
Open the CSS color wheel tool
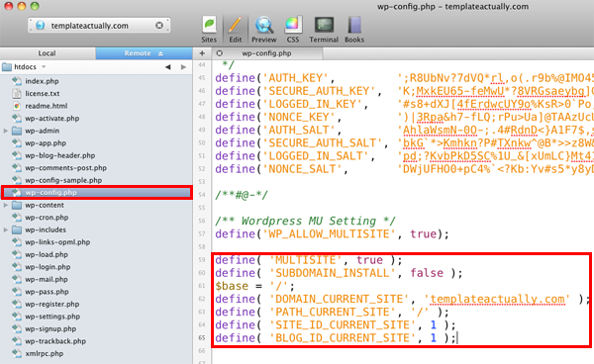pos(293,25)
